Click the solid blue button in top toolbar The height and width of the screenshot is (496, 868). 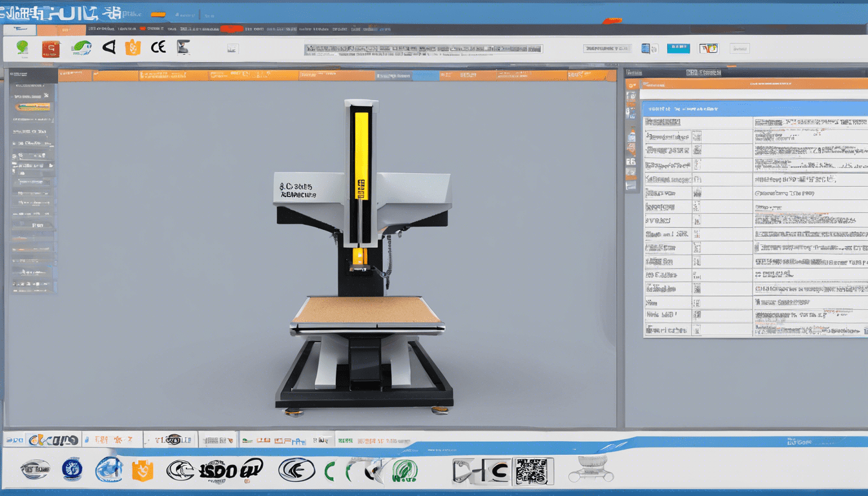pyautogui.click(x=678, y=48)
